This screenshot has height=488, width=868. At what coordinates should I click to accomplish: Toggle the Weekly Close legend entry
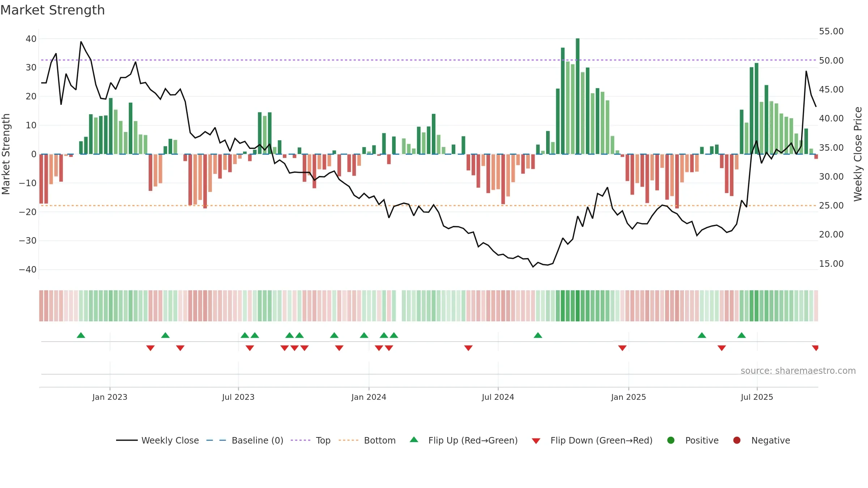[x=158, y=440]
